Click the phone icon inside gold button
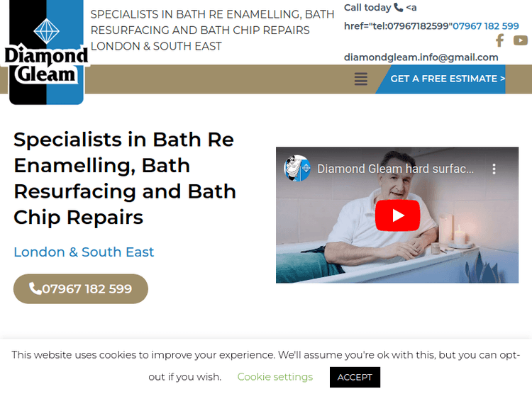 (x=35, y=288)
